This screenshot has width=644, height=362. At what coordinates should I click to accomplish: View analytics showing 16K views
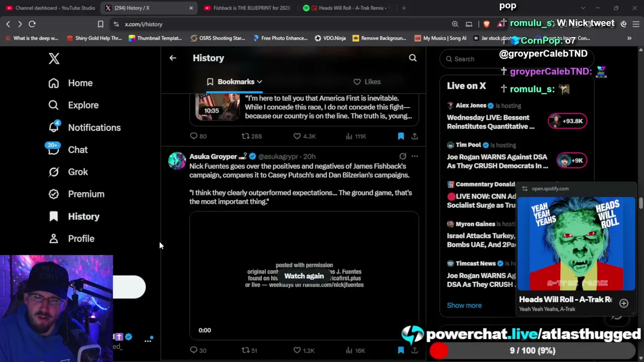point(355,350)
